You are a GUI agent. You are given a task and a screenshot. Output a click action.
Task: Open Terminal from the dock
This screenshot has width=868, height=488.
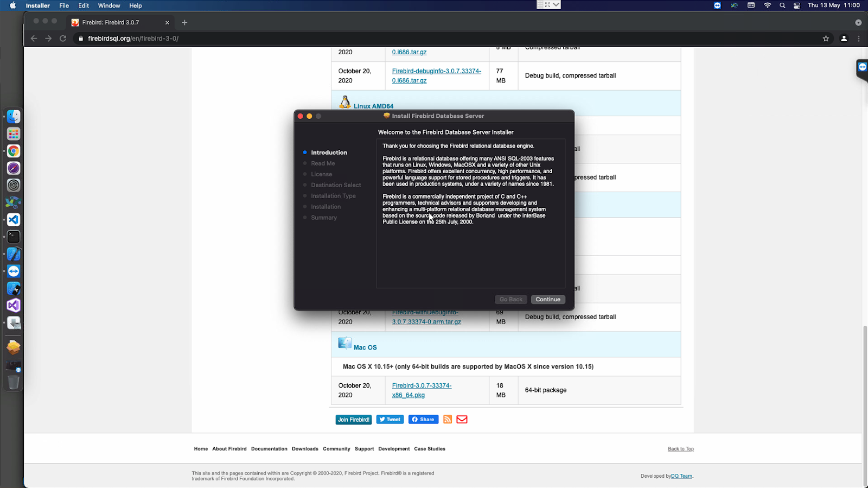(14, 237)
